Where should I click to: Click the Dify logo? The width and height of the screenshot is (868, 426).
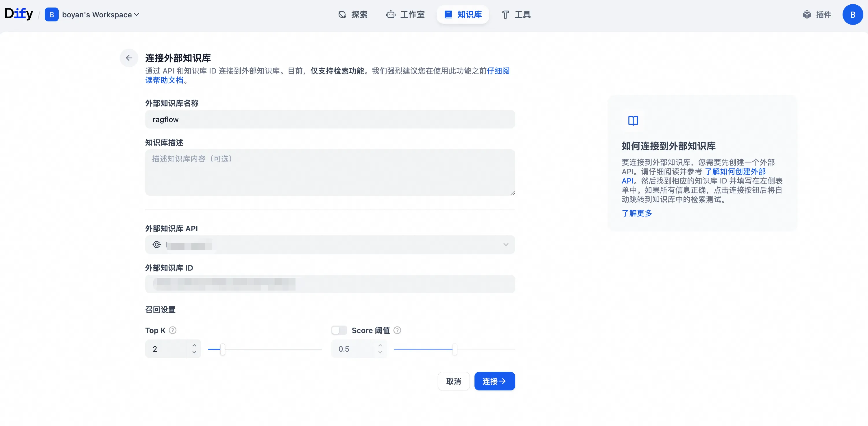[x=19, y=14]
